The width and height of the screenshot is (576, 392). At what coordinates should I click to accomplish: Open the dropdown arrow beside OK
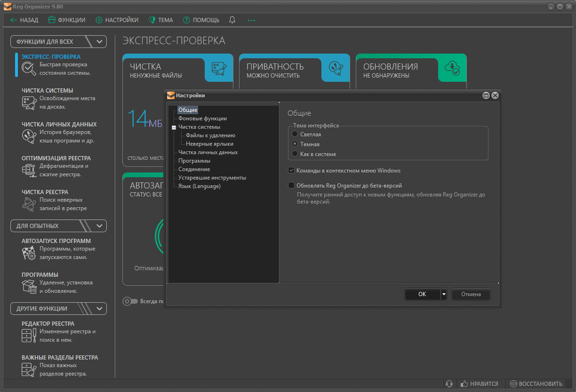pos(443,294)
